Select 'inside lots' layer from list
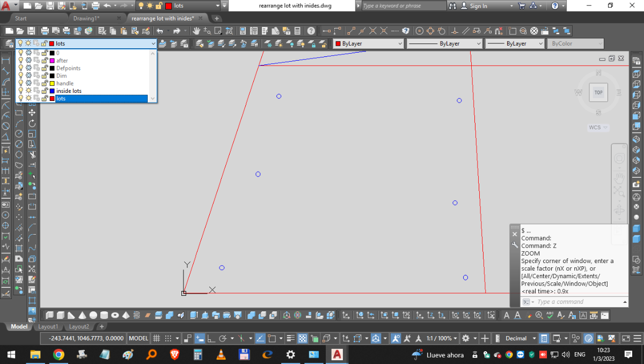This screenshot has width=644, height=364. [x=69, y=91]
